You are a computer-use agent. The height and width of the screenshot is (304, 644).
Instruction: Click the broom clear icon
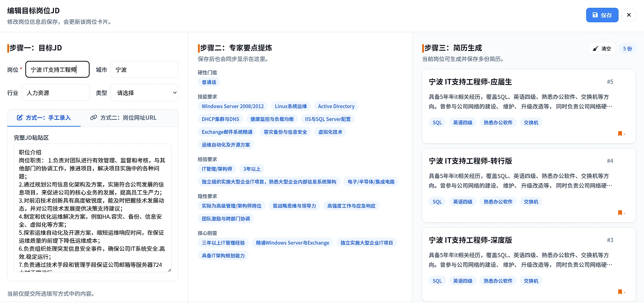[595, 49]
